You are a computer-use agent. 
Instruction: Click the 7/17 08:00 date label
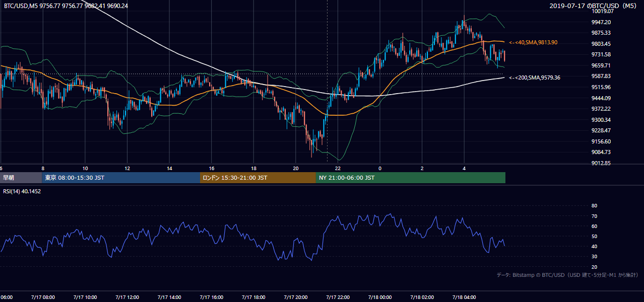[42, 297]
